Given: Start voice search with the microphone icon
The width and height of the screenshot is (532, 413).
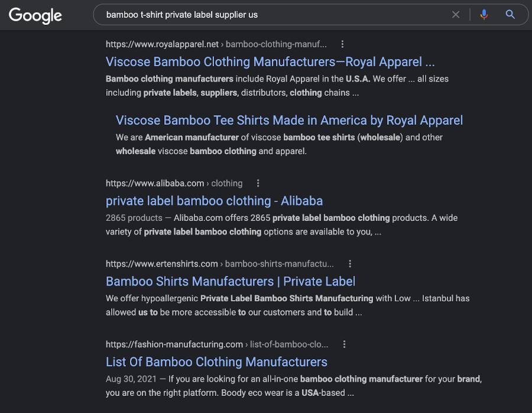Looking at the screenshot, I should coord(484,15).
